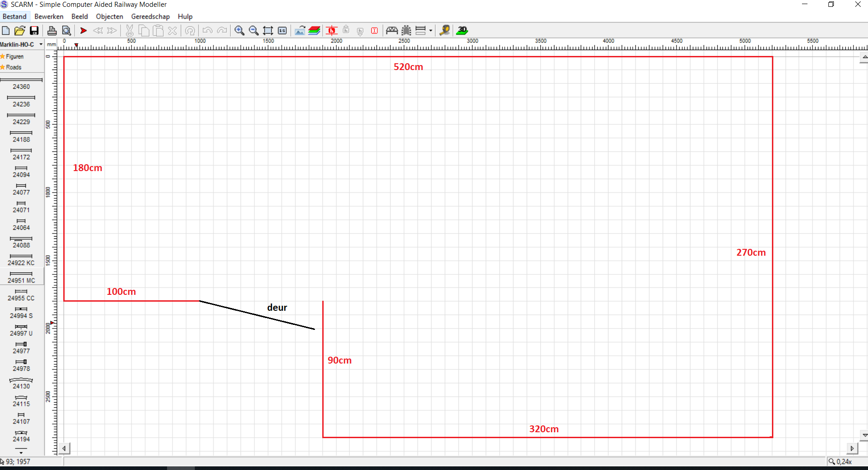
Task: Open the track display style dropdown arrow
Action: [x=431, y=30]
